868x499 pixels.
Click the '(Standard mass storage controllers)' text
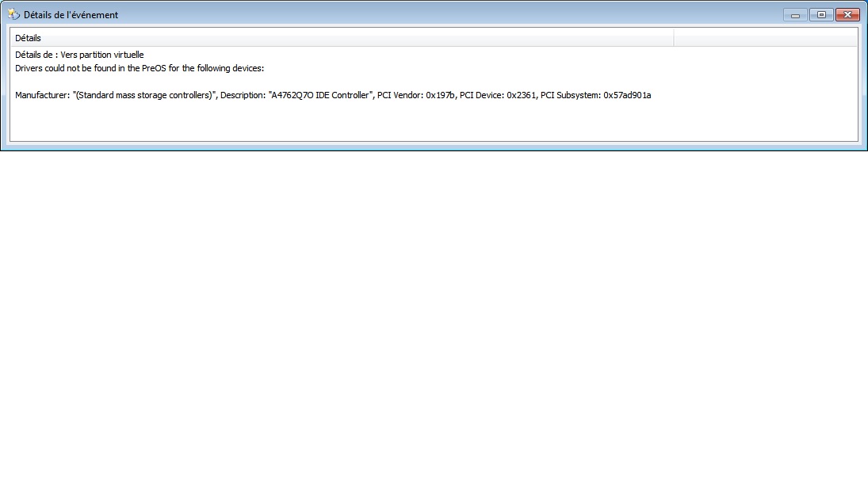point(145,95)
